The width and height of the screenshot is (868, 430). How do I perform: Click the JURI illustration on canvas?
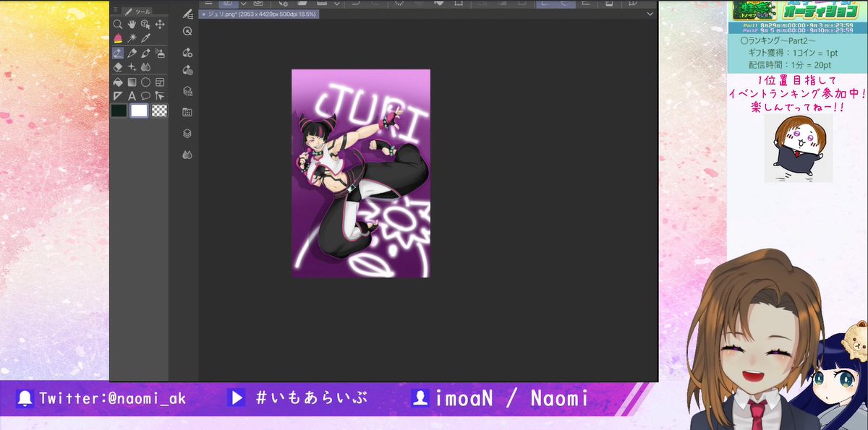tap(361, 173)
